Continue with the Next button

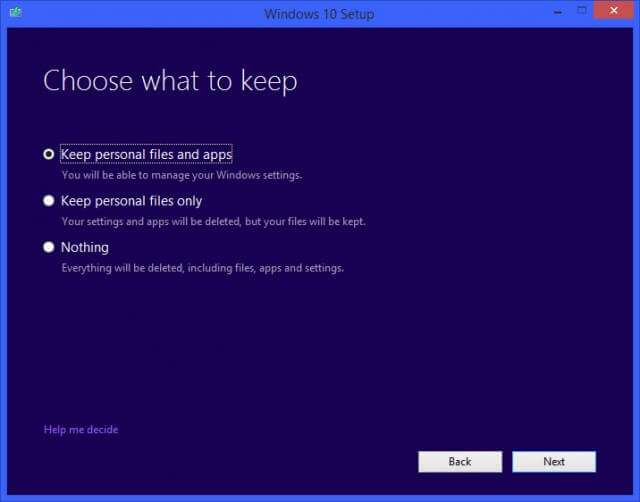click(554, 462)
